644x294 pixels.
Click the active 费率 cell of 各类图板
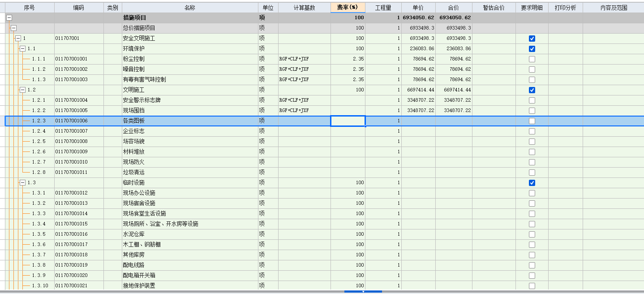click(348, 121)
